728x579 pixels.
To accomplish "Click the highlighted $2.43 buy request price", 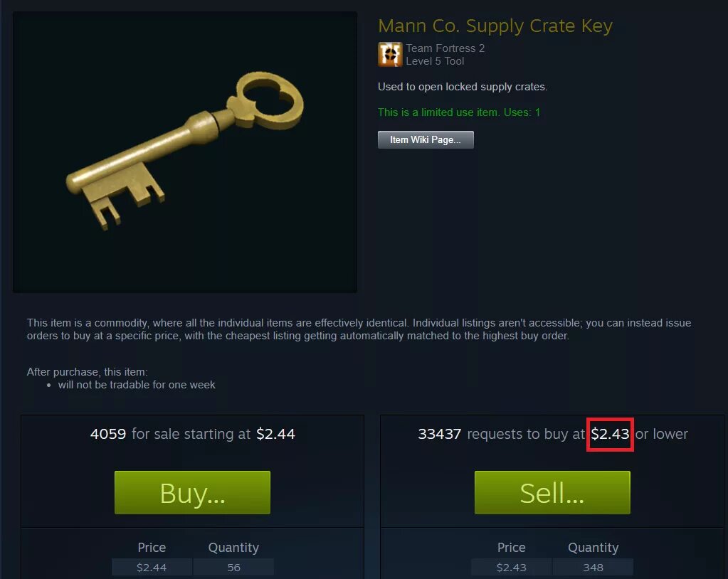I will pos(610,434).
